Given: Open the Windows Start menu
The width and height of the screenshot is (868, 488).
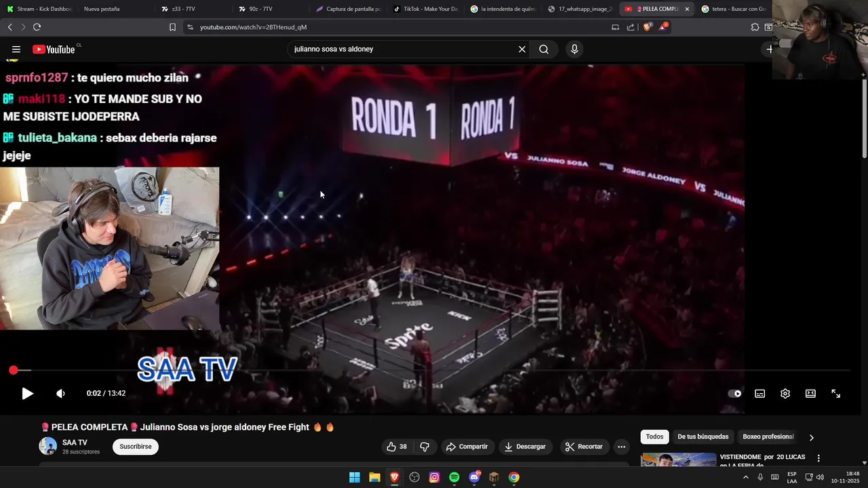Looking at the screenshot, I should [355, 477].
